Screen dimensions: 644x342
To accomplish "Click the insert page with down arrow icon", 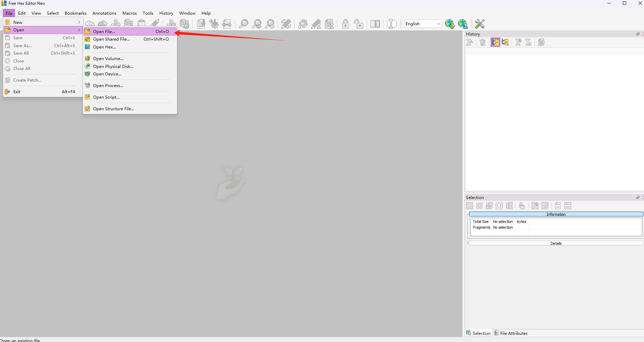I will pos(201,24).
